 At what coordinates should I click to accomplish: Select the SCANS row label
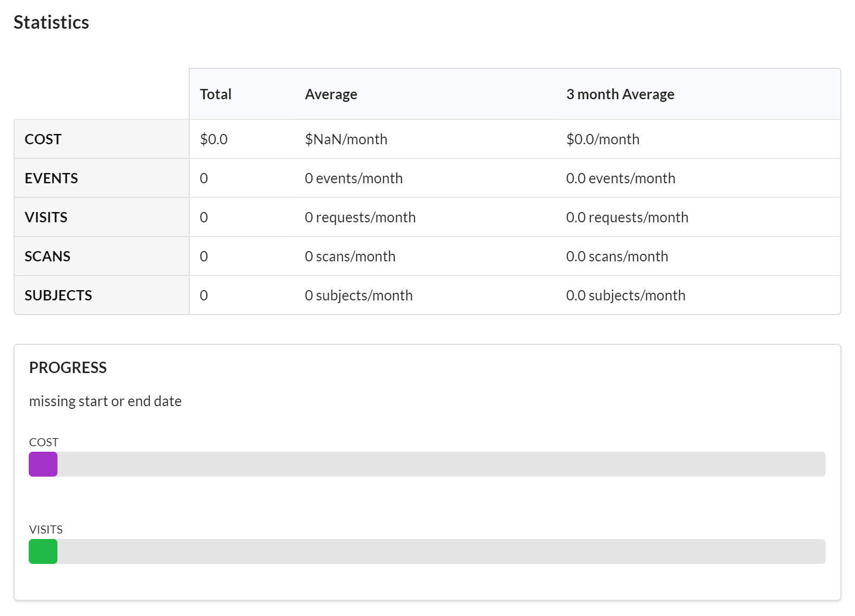coord(47,256)
